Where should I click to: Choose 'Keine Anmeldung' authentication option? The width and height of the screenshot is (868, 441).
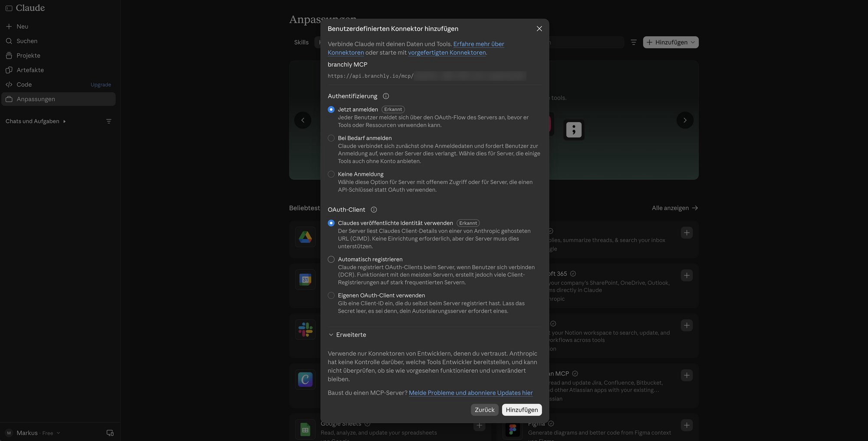[x=331, y=174]
